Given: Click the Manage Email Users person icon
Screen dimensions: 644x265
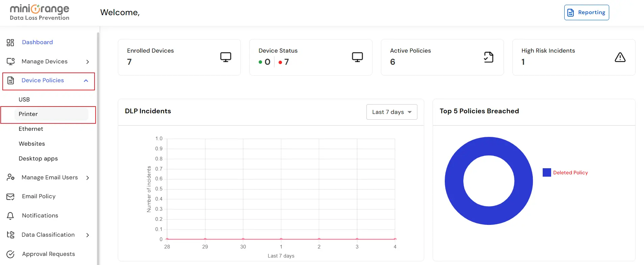Looking at the screenshot, I should pos(10,177).
